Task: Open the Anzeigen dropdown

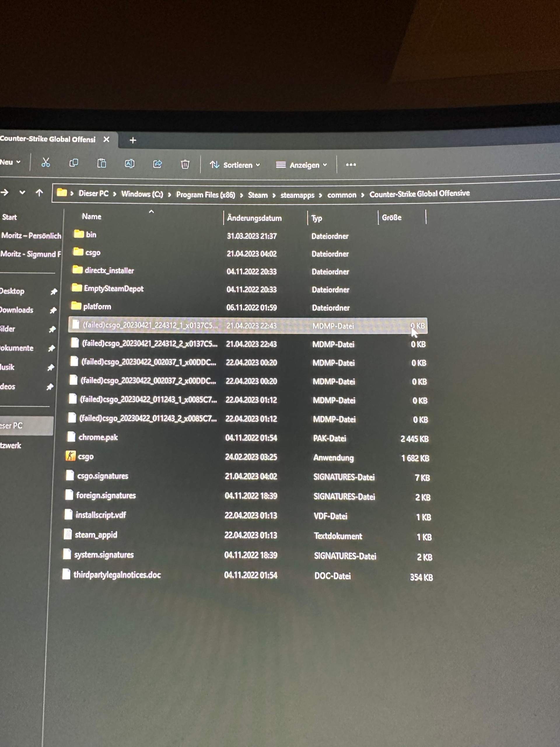Action: click(x=301, y=165)
